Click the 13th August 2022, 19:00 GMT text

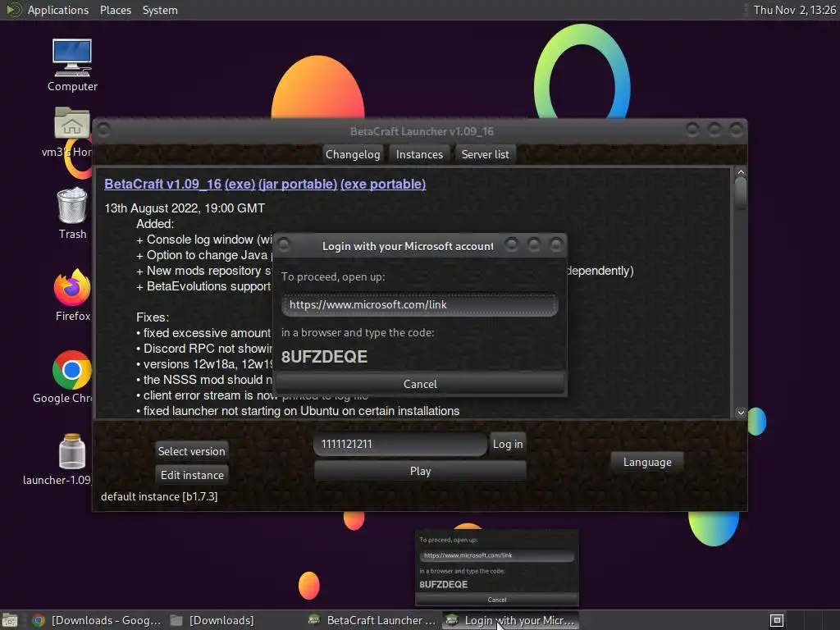(185, 208)
